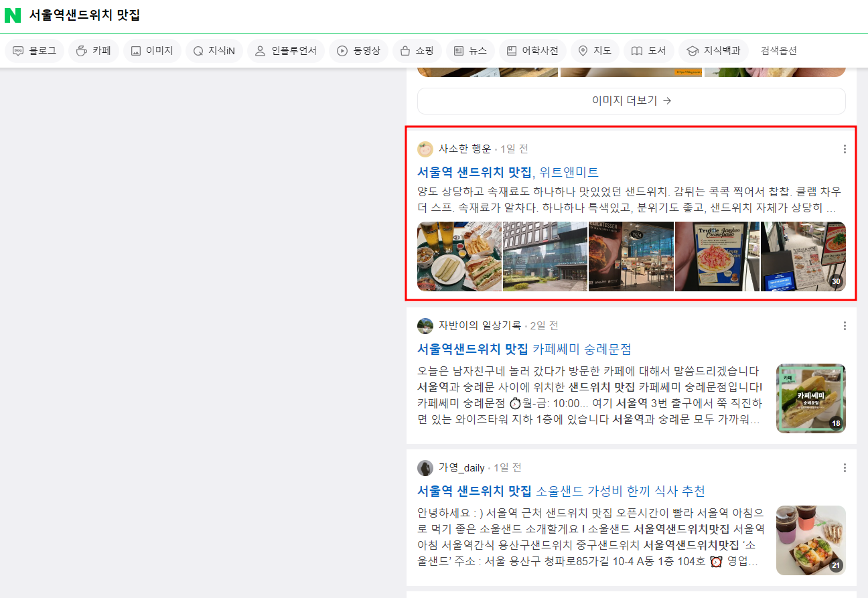Click the 자반이의 일상기록 profile avatar
The image size is (868, 598).
425,325
